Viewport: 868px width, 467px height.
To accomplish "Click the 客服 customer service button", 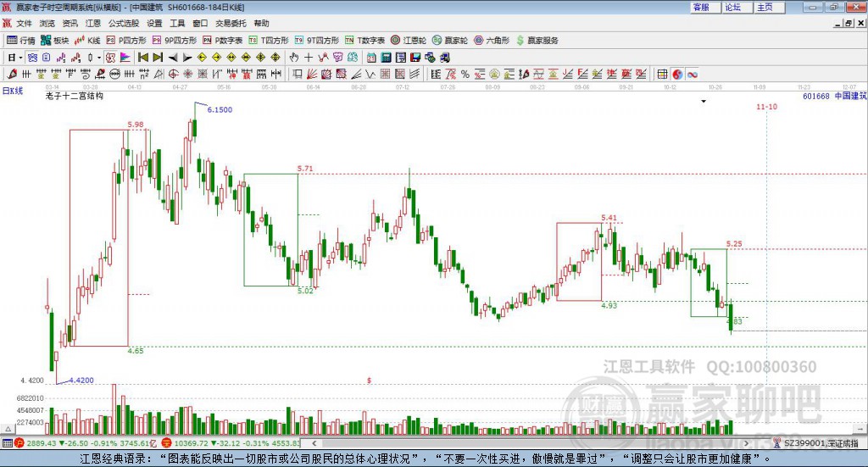I will click(x=705, y=7).
